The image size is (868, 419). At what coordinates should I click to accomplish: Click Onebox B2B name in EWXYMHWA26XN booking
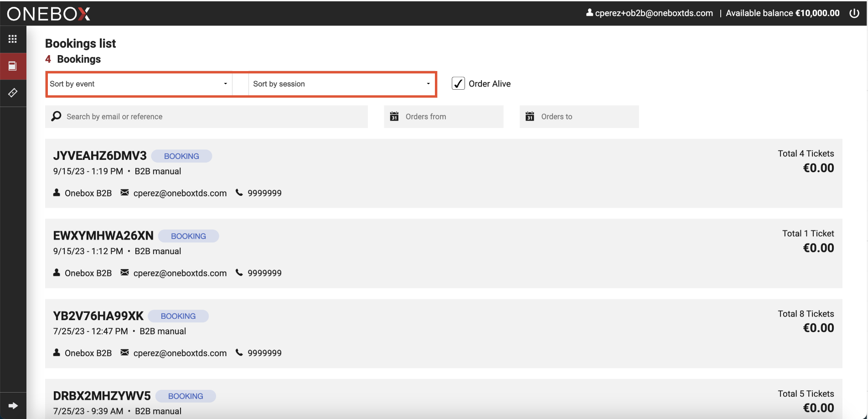pos(88,273)
